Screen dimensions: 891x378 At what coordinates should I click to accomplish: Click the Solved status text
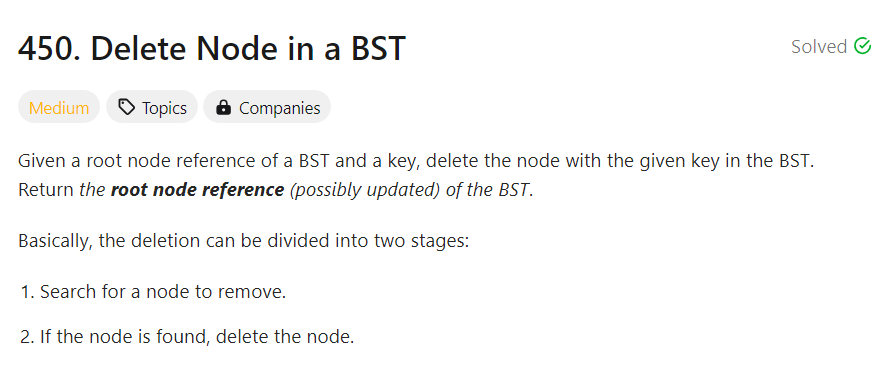tap(819, 47)
